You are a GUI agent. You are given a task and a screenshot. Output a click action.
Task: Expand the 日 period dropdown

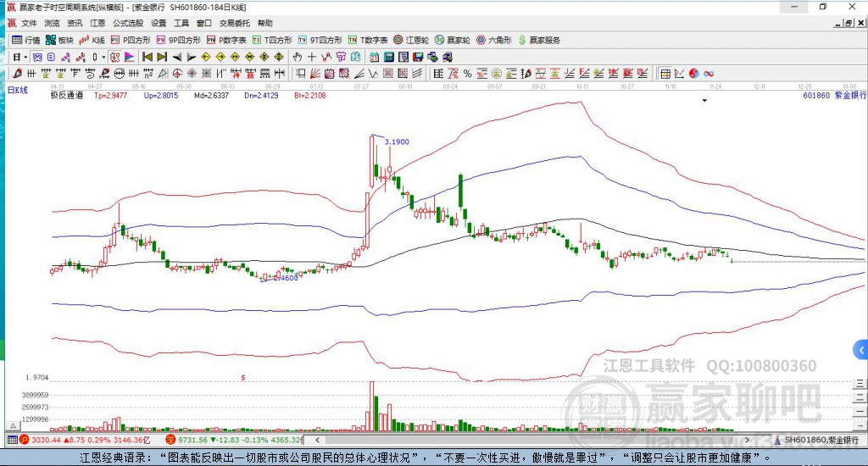coord(25,57)
